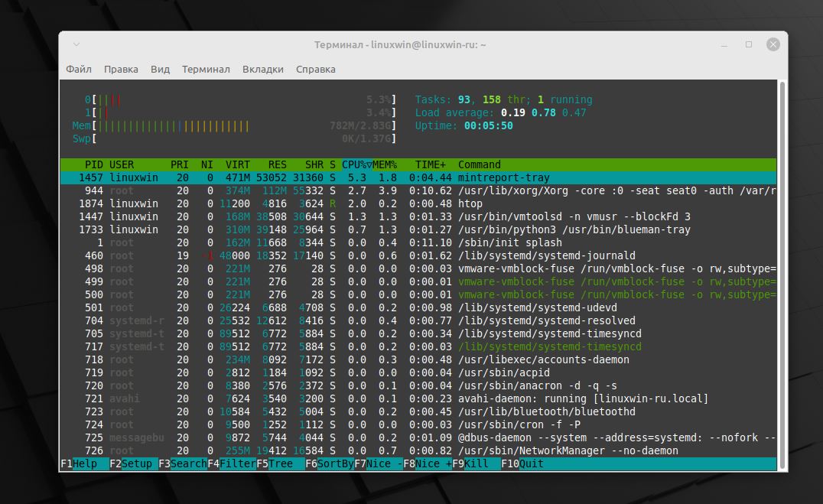
Task: Click F3 Search in htop footer
Action: point(183,464)
